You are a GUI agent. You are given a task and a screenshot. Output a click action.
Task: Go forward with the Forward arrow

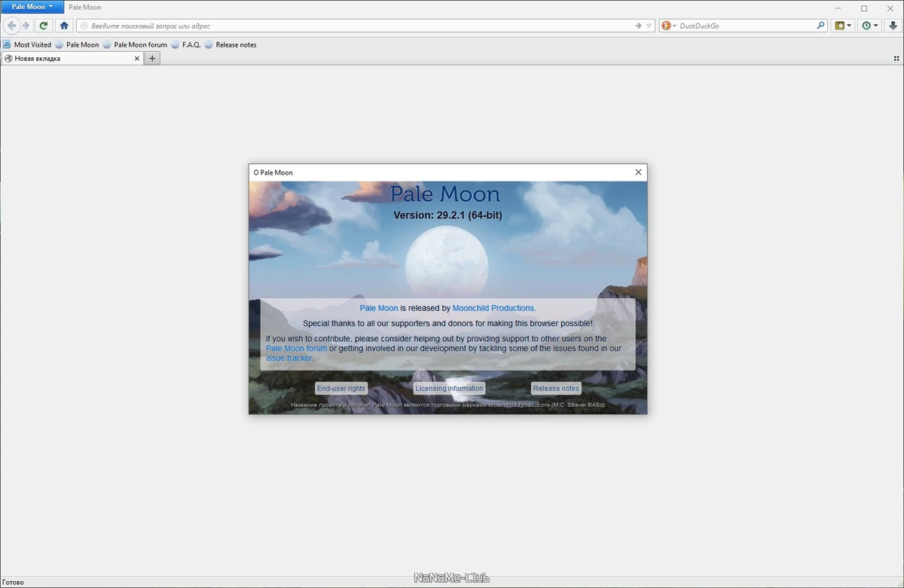[x=26, y=26]
